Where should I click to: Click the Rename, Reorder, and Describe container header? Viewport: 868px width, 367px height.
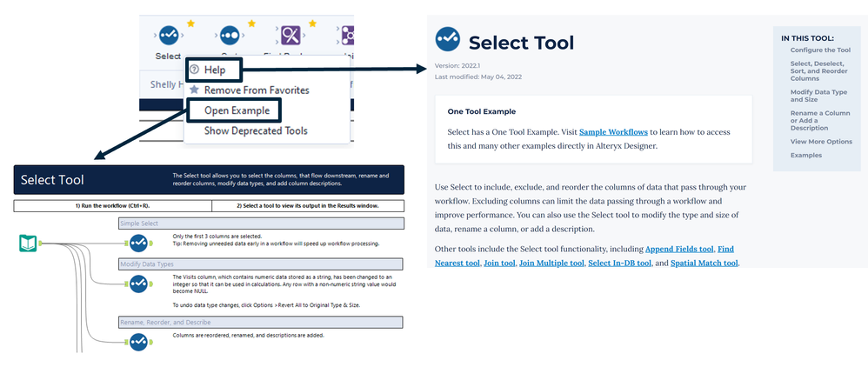(x=261, y=322)
